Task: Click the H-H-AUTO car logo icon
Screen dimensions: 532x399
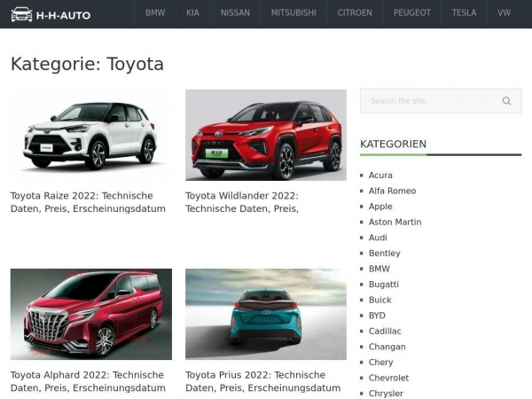Action: (x=21, y=14)
